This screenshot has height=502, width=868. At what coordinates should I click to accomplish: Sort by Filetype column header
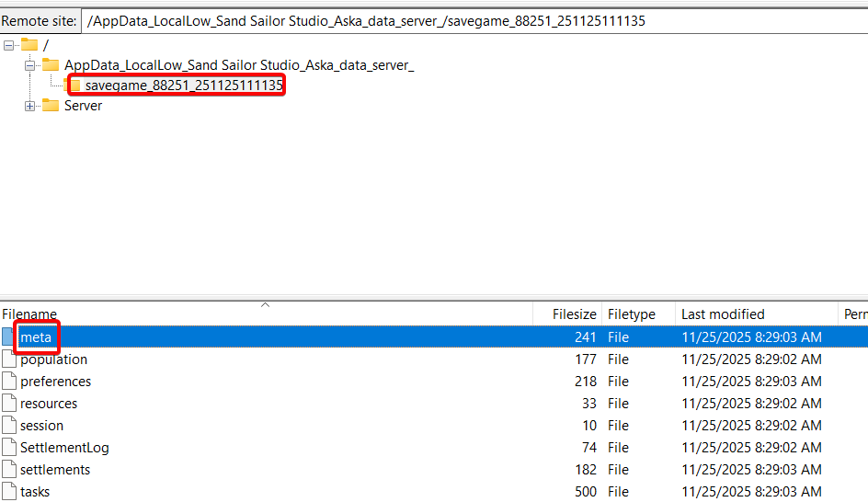coord(630,314)
